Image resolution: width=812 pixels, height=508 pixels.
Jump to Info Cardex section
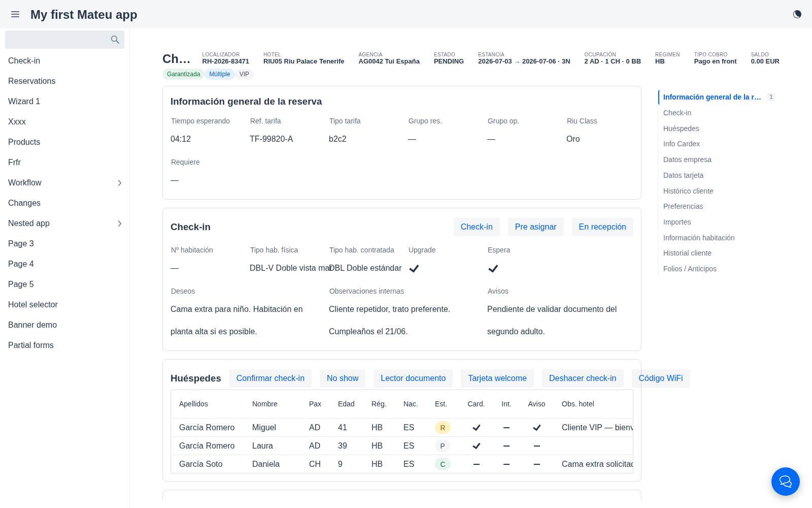click(x=682, y=144)
